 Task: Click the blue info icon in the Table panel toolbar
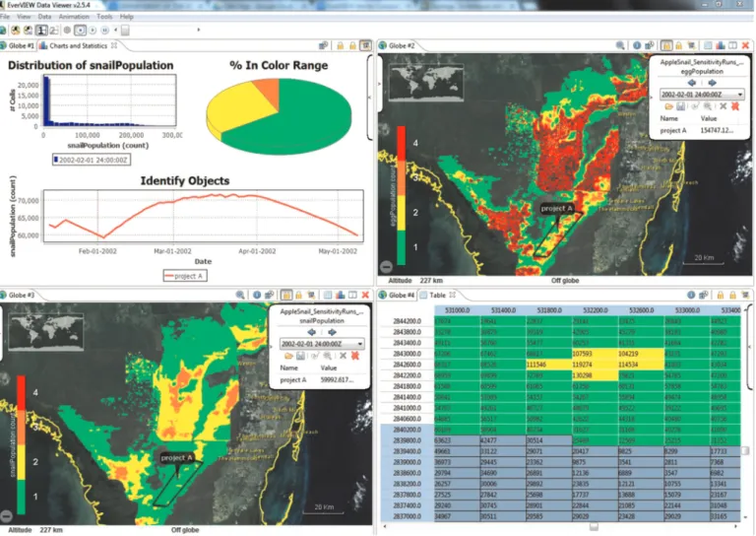pos(691,295)
